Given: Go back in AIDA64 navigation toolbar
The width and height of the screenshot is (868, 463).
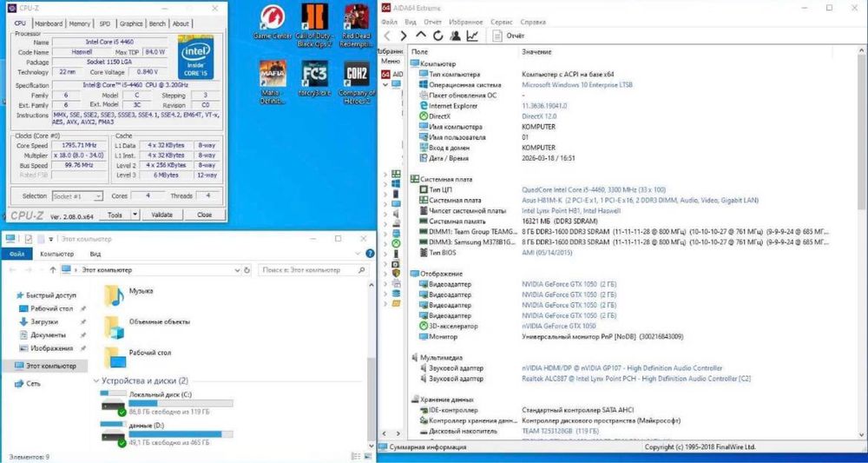Looking at the screenshot, I should [387, 36].
